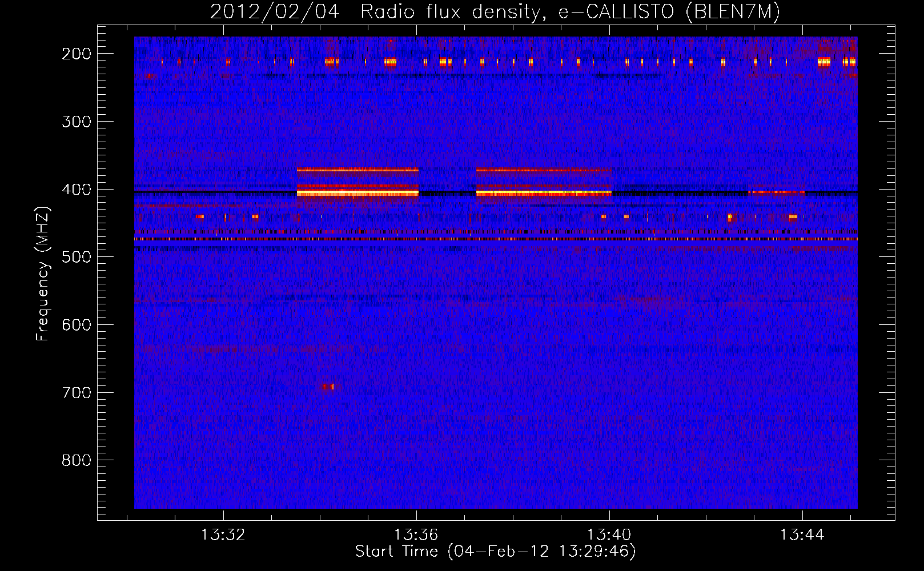This screenshot has height=571, width=924.
Task: Click the 13:32 time tick label
Action: pos(223,535)
